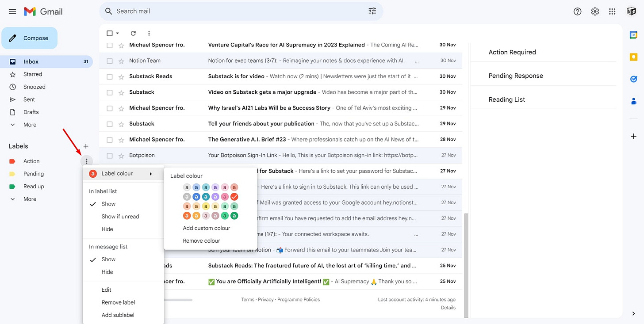This screenshot has width=644, height=324.
Task: Open the toolbar's More options dots
Action: 149,33
